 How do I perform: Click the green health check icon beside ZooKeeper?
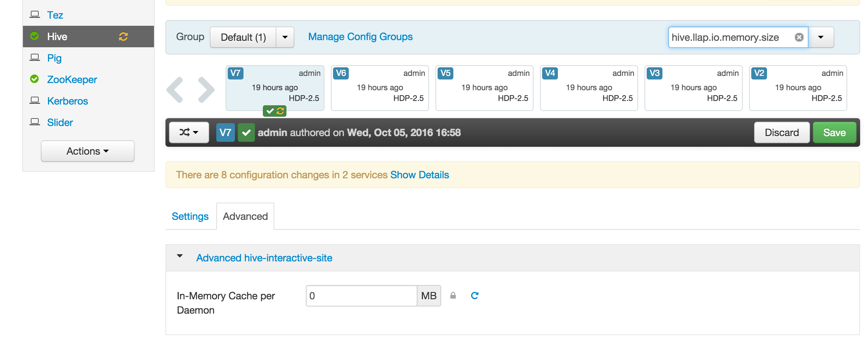pyautogui.click(x=35, y=79)
